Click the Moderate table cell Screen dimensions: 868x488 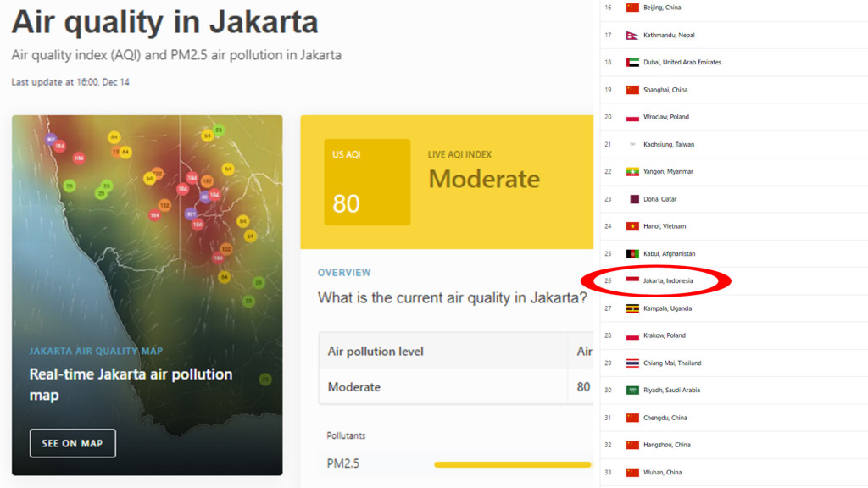354,387
